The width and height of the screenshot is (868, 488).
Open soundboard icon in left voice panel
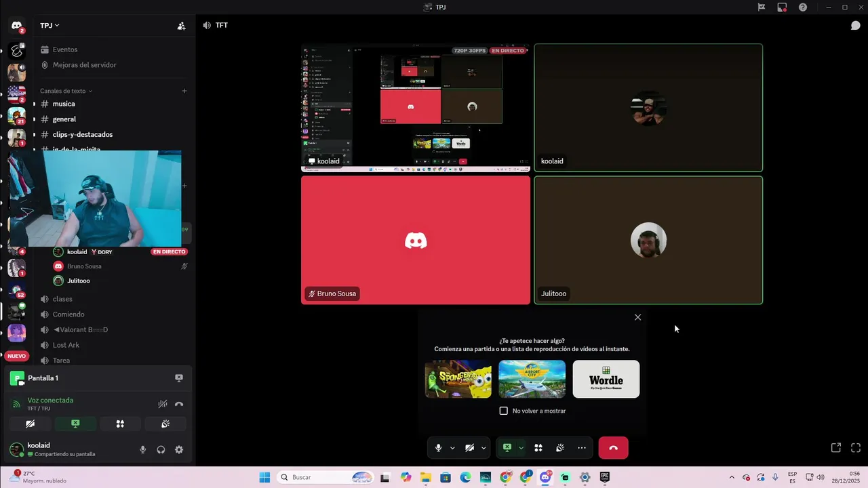pos(165,424)
